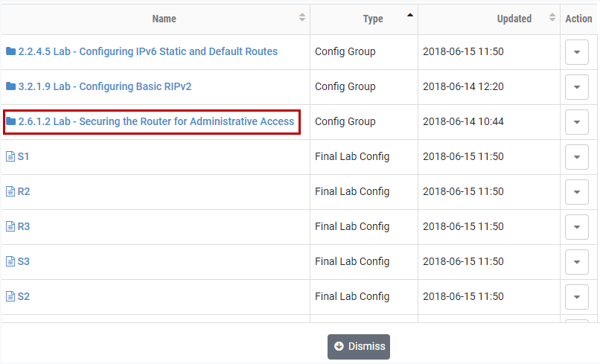Screen dimensions: 600x364
Task: Expand action menu for 2.6.1.2 Lab row
Action: click(x=577, y=122)
